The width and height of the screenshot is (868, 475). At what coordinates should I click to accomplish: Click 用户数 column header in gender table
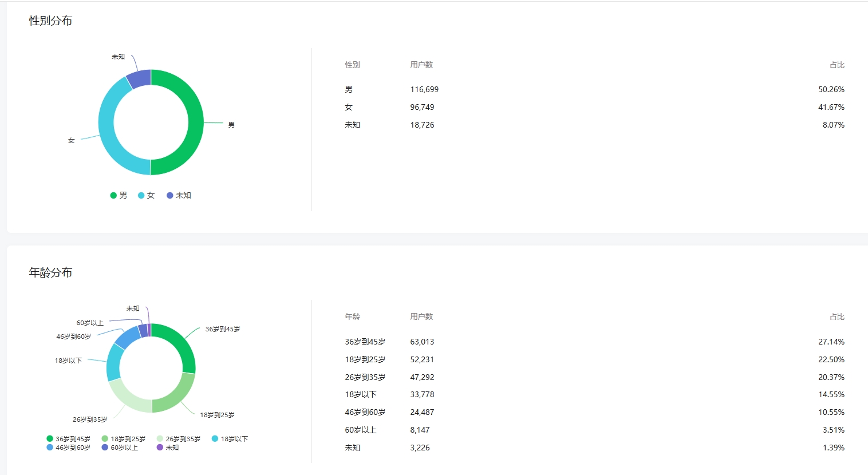tap(421, 65)
